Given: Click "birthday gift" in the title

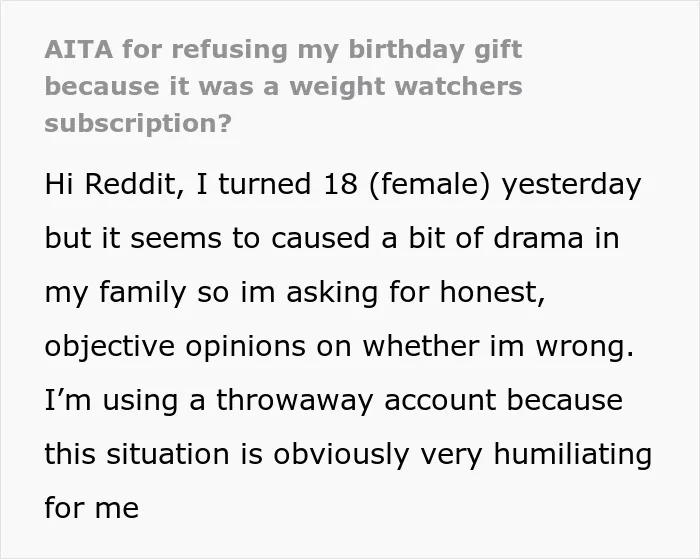Looking at the screenshot, I should coord(435,50).
